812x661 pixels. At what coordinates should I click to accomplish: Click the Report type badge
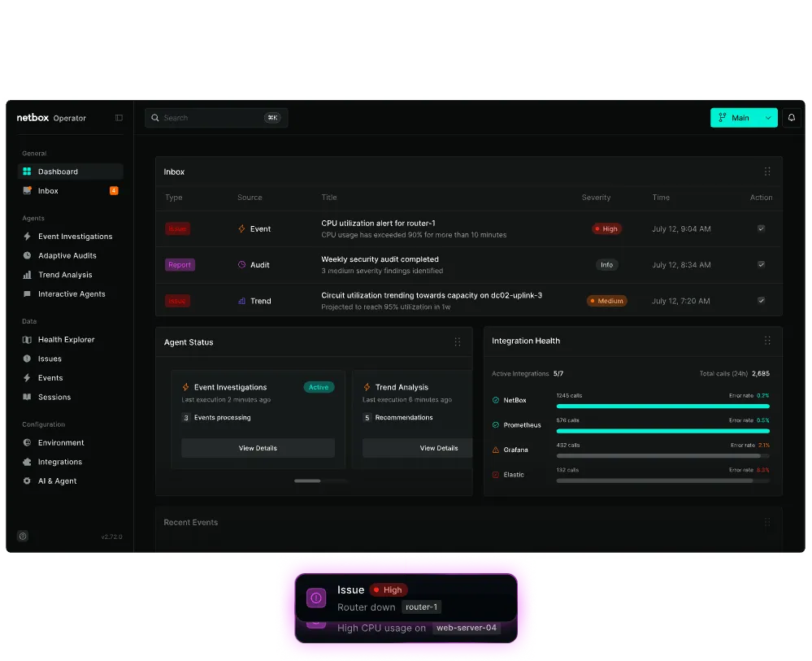pos(180,265)
